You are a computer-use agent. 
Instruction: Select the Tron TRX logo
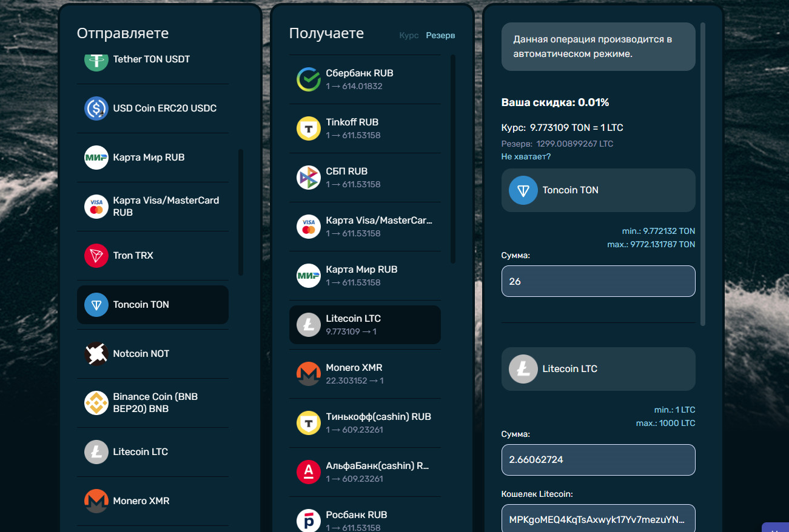pos(96,256)
